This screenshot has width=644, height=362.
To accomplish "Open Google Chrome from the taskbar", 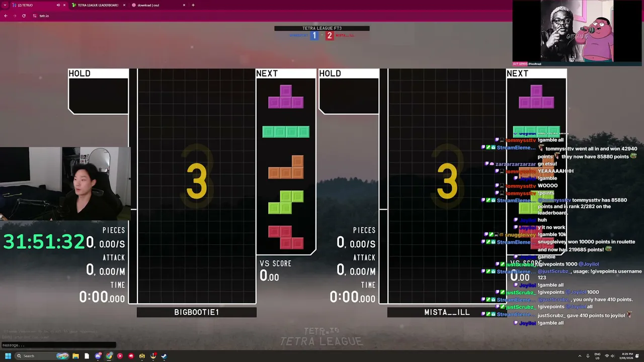I will [x=109, y=356].
